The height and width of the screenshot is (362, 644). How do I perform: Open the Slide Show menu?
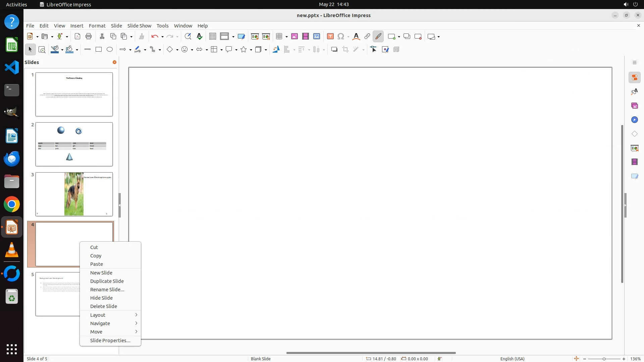[139, 26]
